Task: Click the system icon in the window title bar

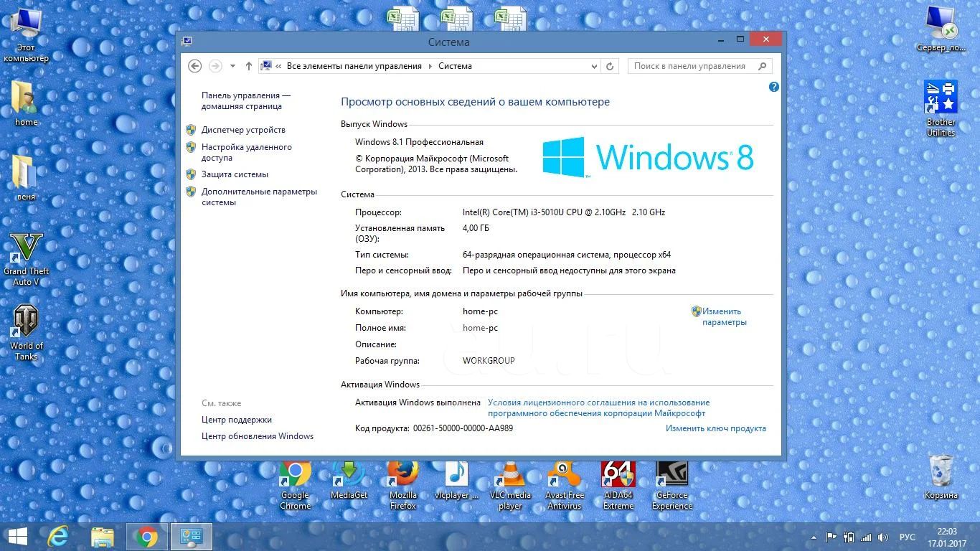Action: point(187,42)
